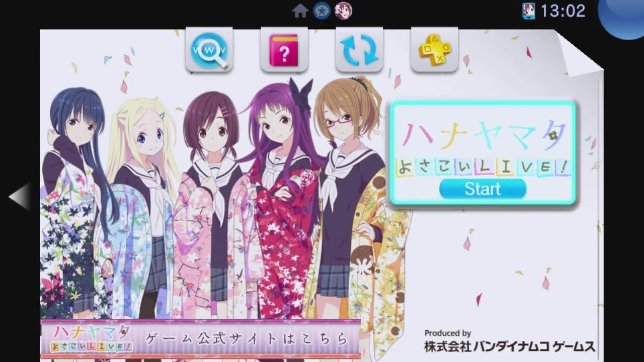Click the left arrow to previous page

click(19, 196)
